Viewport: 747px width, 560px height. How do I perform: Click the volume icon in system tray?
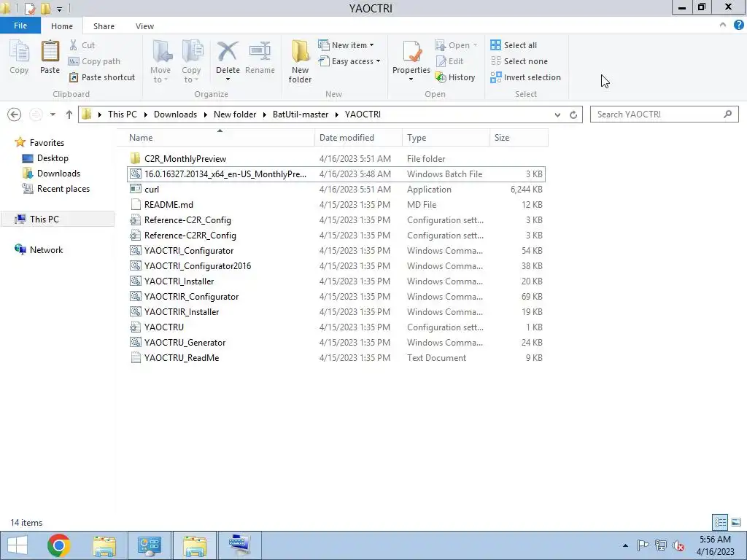(678, 545)
